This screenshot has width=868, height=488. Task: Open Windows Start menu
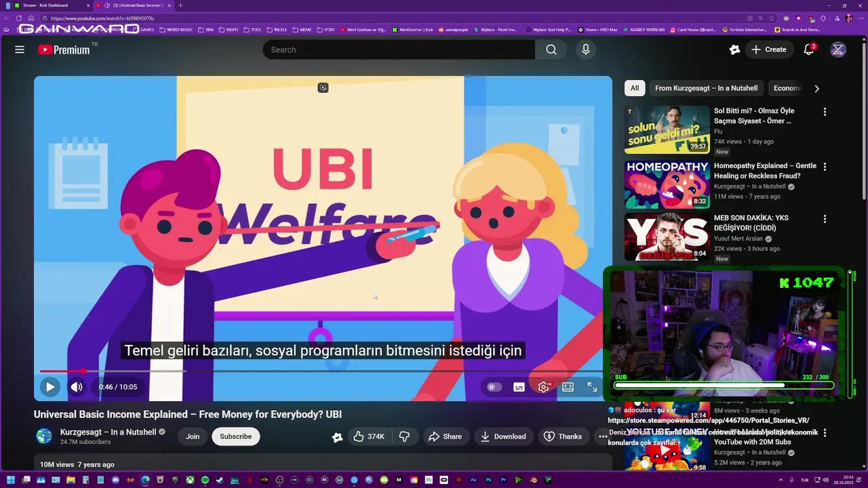pyautogui.click(x=11, y=481)
